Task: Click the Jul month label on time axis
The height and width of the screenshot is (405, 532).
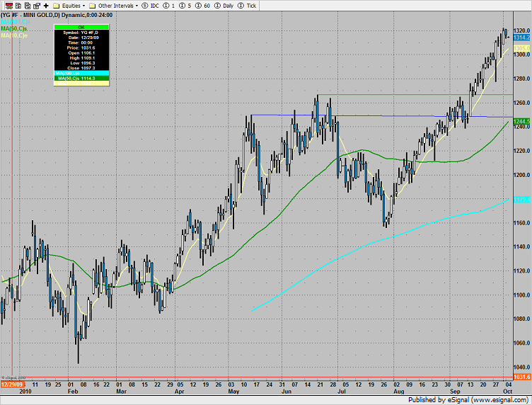Action: pos(341,392)
